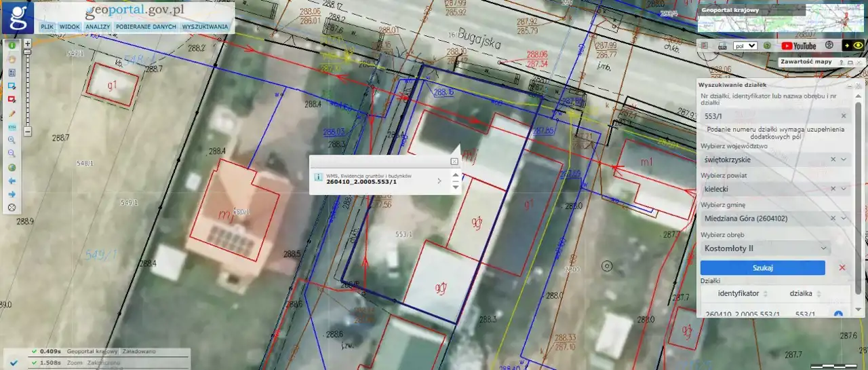Click the globe full extent icon

pyautogui.click(x=12, y=167)
